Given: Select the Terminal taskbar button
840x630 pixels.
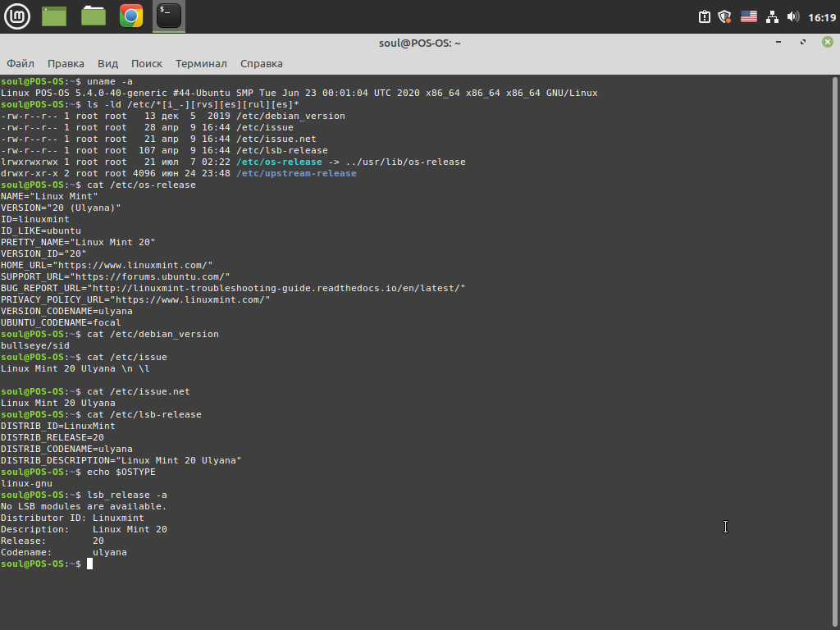Looking at the screenshot, I should click(169, 16).
